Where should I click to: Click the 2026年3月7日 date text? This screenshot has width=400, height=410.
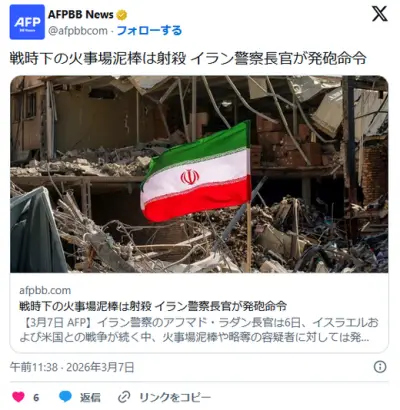[x=100, y=367]
